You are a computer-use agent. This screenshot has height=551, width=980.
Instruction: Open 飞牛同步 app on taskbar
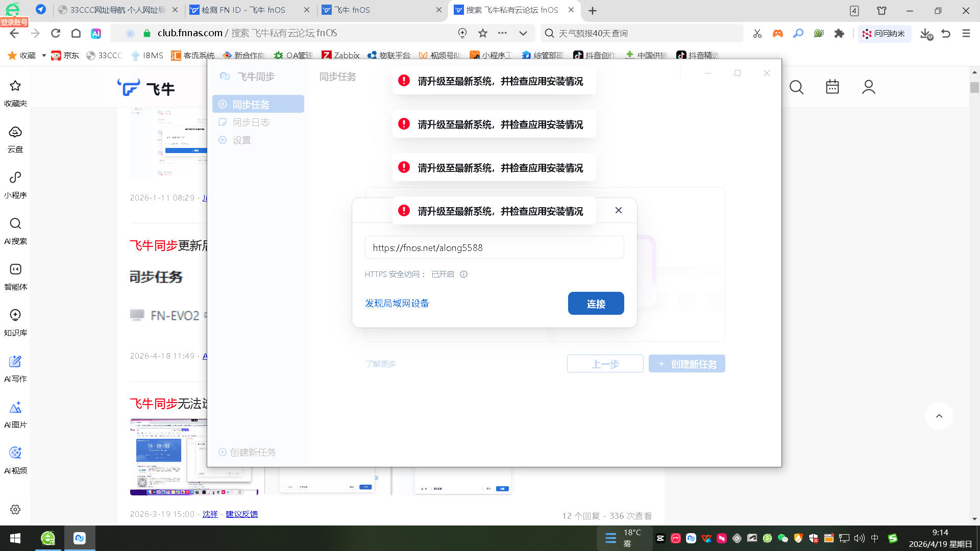(x=80, y=538)
